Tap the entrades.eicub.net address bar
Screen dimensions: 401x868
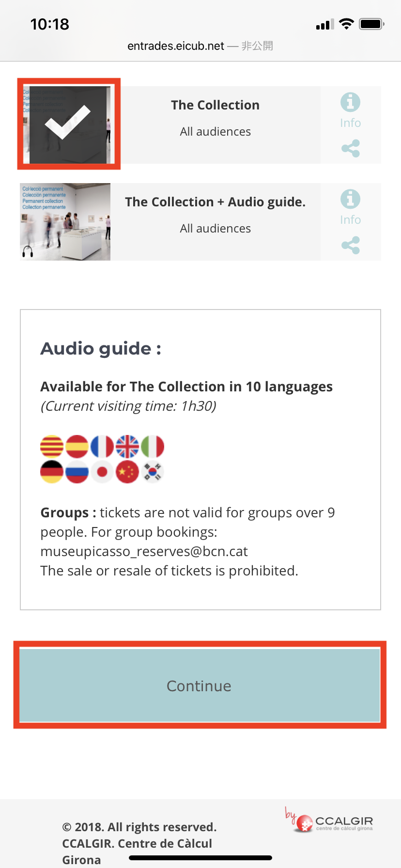tap(200, 46)
